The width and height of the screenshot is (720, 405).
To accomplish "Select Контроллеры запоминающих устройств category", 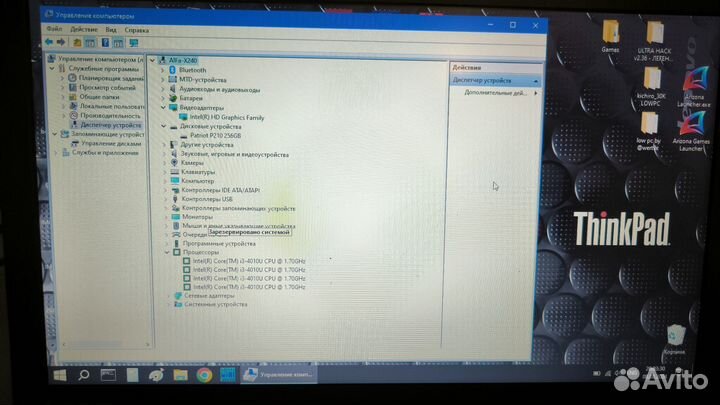I will tap(238, 208).
